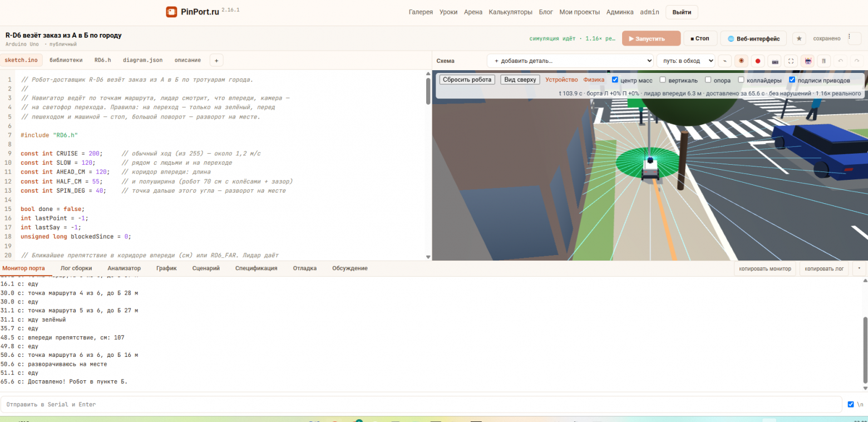
Task: Click the Serial input field
Action: tap(421, 404)
